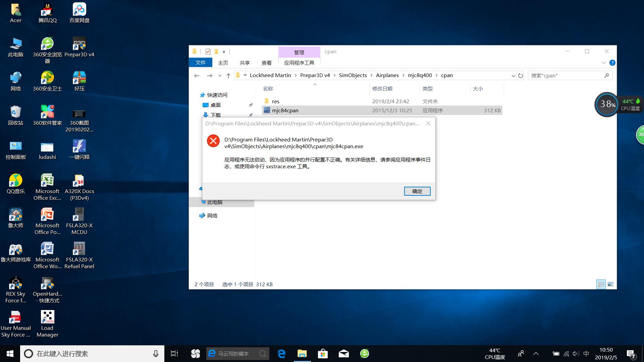This screenshot has height=362, width=644.
Task: Open Task View on taskbar
Action: pos(174,354)
